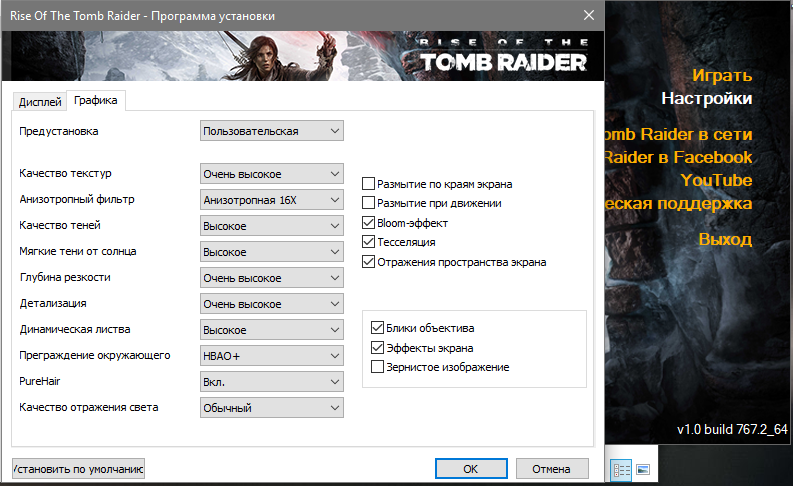Image resolution: width=793 pixels, height=486 pixels.
Task: Click Играть in the launcher window
Action: pyautogui.click(x=722, y=75)
